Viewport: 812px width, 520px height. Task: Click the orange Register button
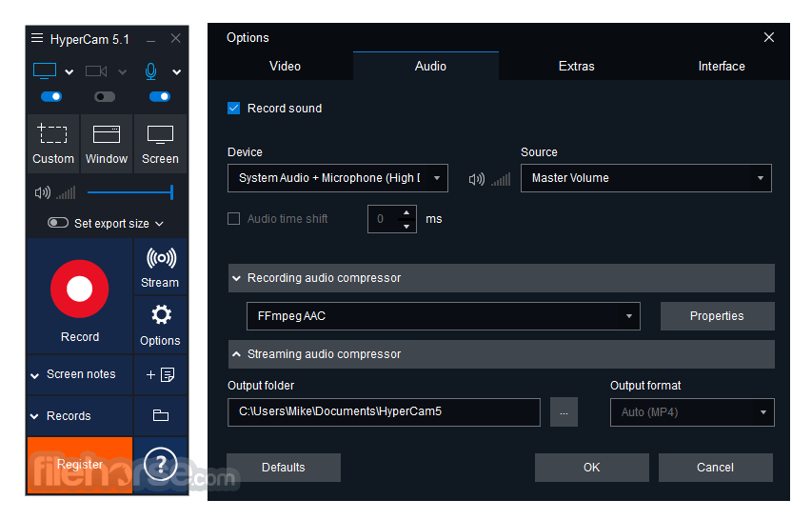click(x=80, y=465)
